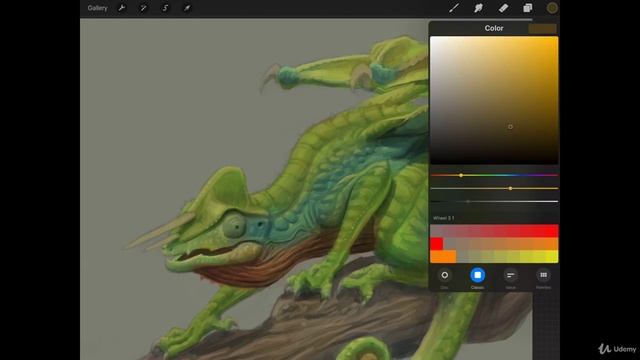The height and width of the screenshot is (360, 640).
Task: Click the Wheel palette name label
Action: pyautogui.click(x=444, y=218)
